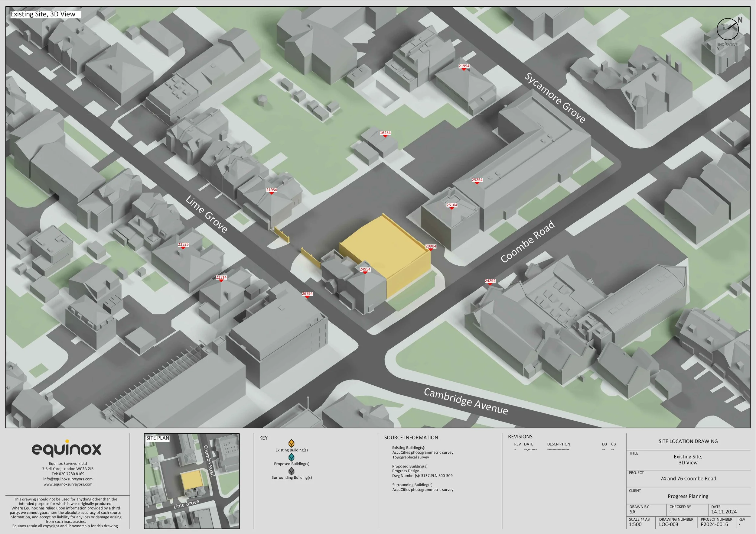This screenshot has height=534, width=756.
Task: Click the grey Surrounding Building(s) key cube
Action: [x=292, y=471]
